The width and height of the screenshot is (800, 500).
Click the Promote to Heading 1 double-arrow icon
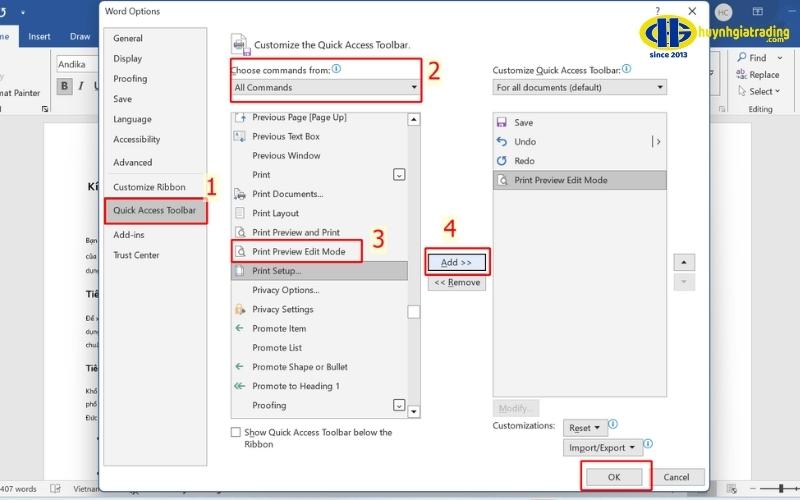coord(239,386)
